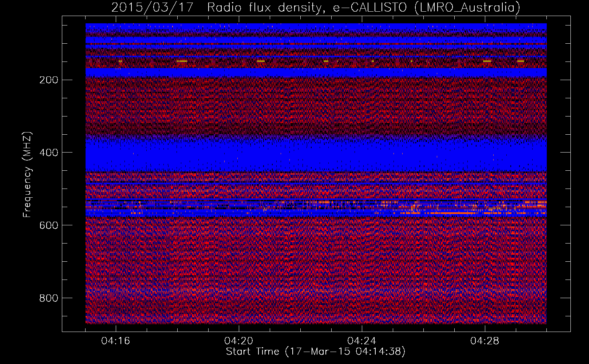
Task: Select the 'Start Time (17-Mar-15 04:14:38)' label
Action: tap(316, 352)
